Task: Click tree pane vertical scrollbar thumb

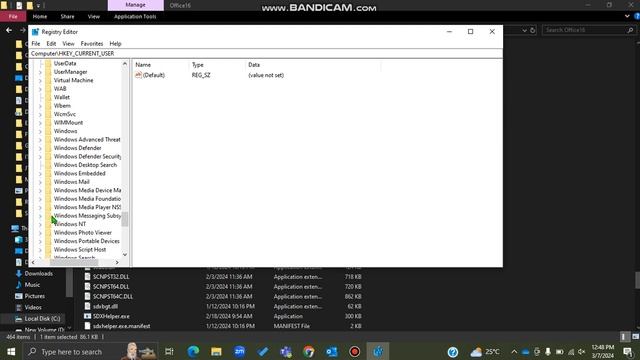Action: coord(125,219)
